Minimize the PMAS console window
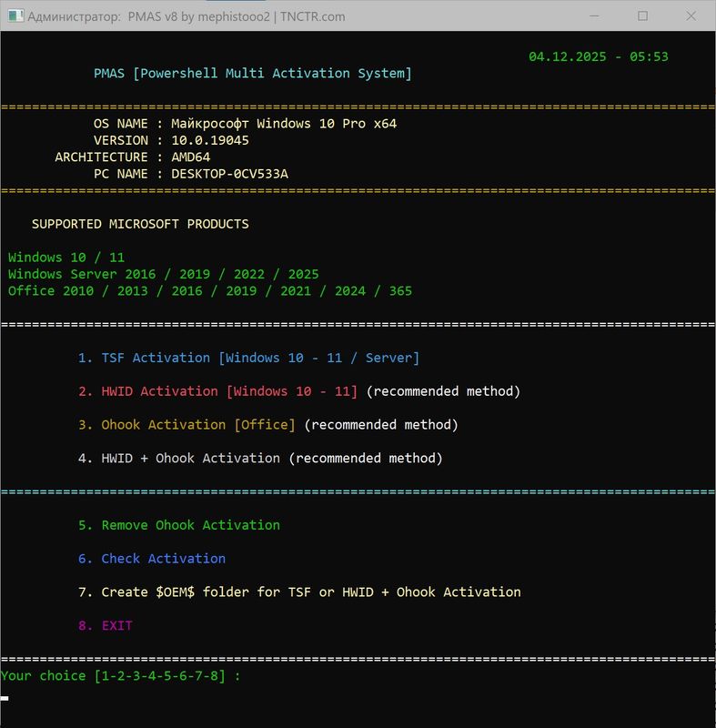The image size is (716, 728). [594, 16]
